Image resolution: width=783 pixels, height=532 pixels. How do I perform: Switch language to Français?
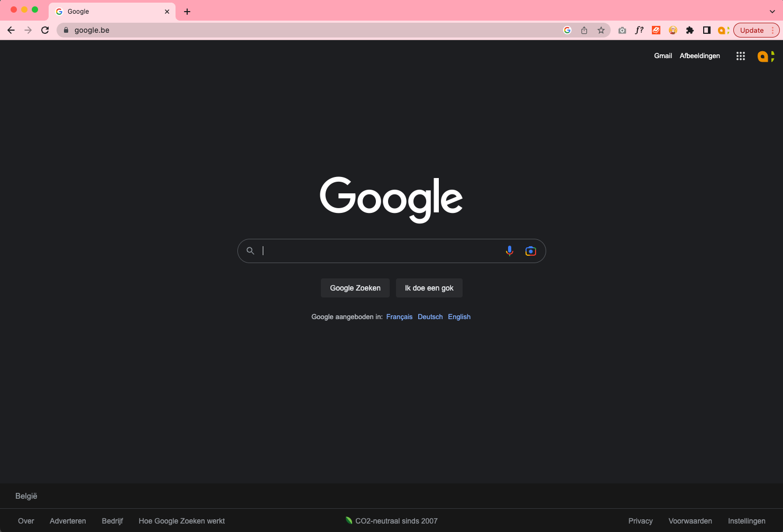tap(399, 317)
